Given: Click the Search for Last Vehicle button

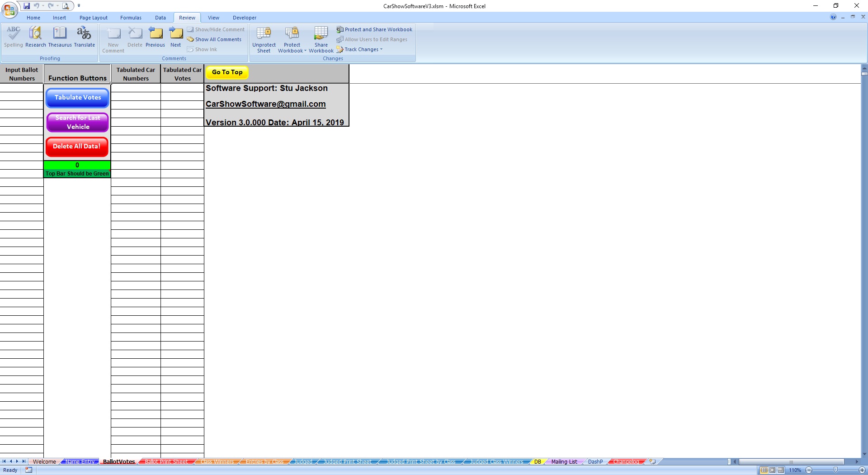Looking at the screenshot, I should 77,122.
